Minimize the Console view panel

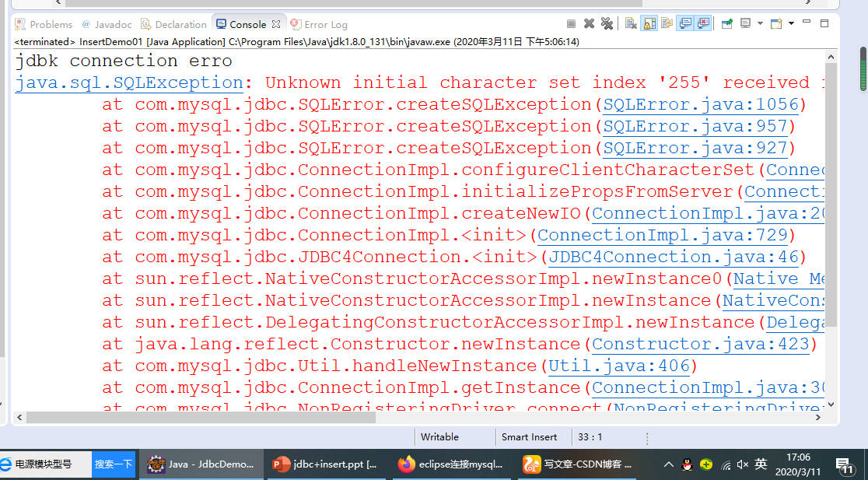[x=807, y=23]
